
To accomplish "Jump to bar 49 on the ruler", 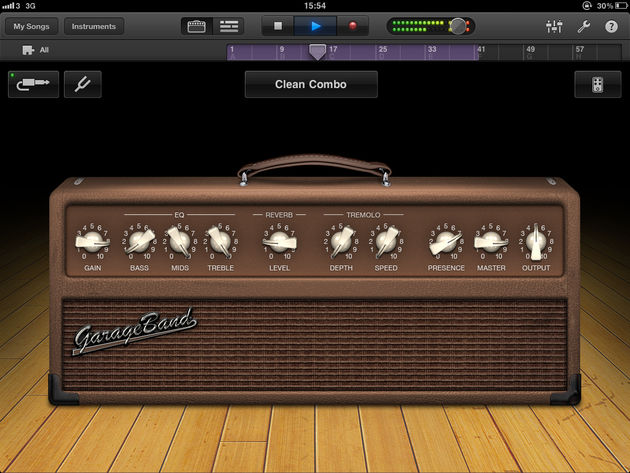I will 530,49.
